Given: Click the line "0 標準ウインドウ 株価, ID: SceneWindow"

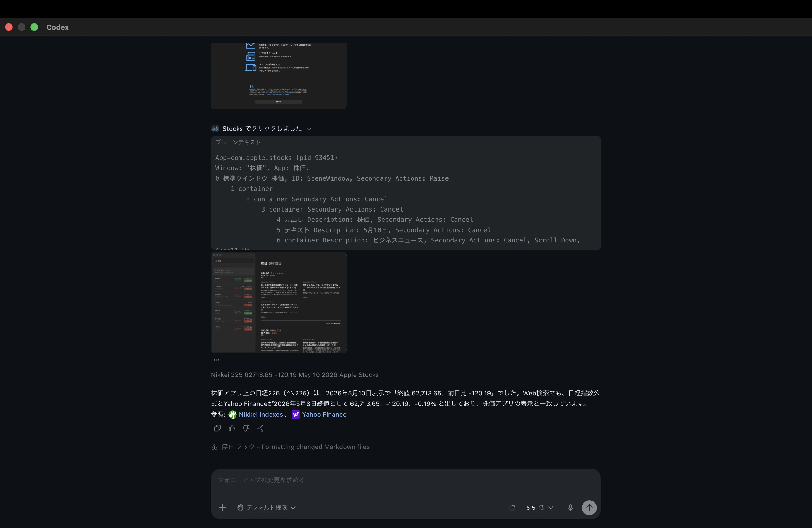Looking at the screenshot, I should pos(332,178).
